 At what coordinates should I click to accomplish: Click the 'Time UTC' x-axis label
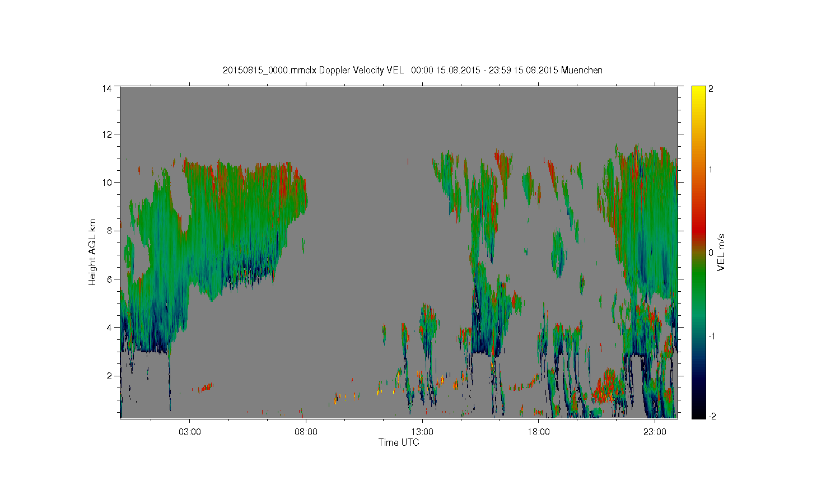399,442
